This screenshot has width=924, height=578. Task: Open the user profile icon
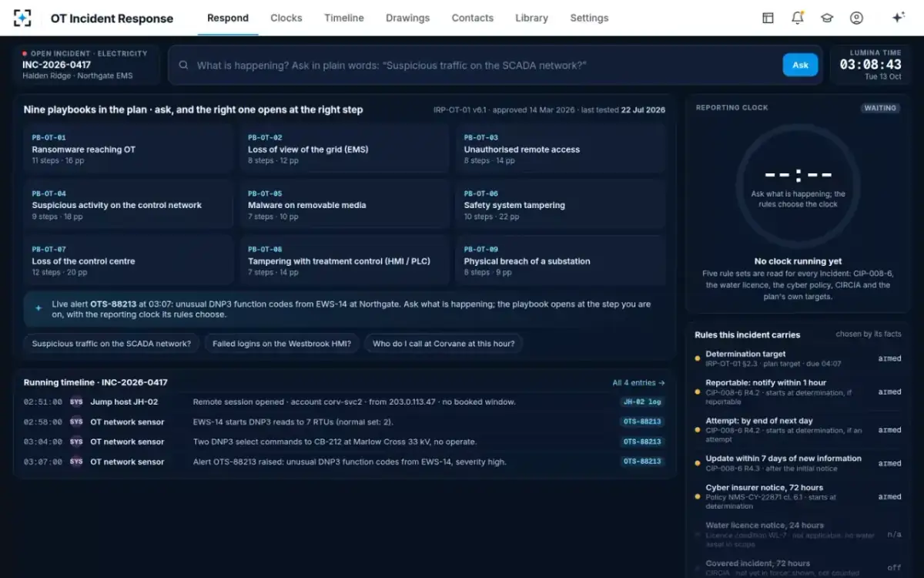856,18
